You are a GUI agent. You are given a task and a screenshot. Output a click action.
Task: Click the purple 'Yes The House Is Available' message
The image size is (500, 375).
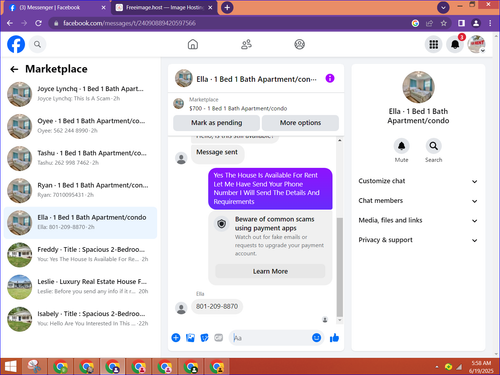[270, 188]
